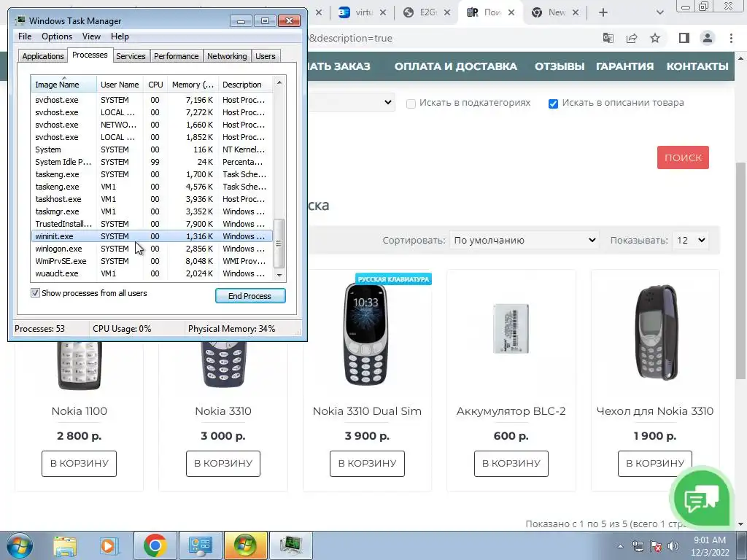The image size is (747, 560).
Task: Open the Control Panel taskbar icon
Action: pyautogui.click(x=200, y=545)
